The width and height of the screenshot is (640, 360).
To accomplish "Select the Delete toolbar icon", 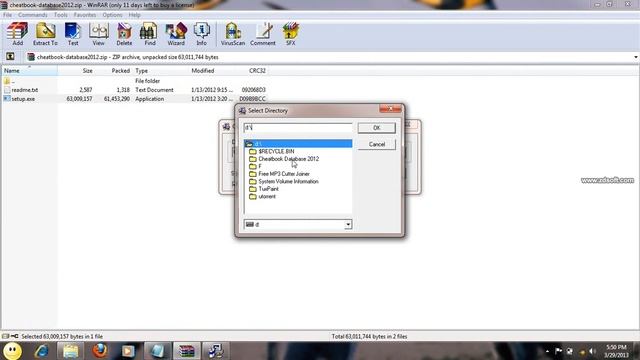I will pyautogui.click(x=124, y=34).
